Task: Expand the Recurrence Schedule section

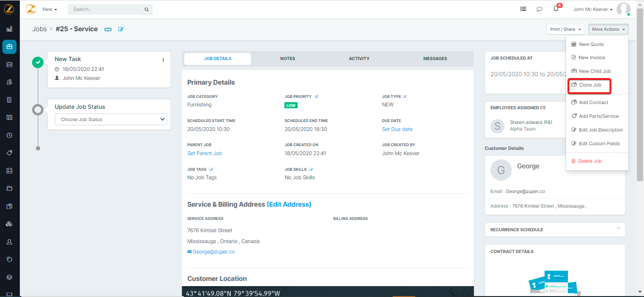Action: click(618, 229)
